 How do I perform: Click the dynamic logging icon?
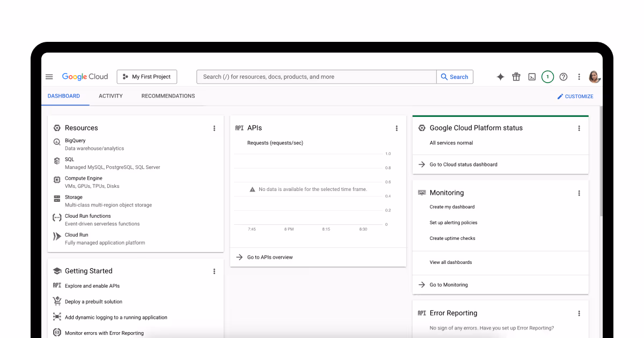pos(57,317)
